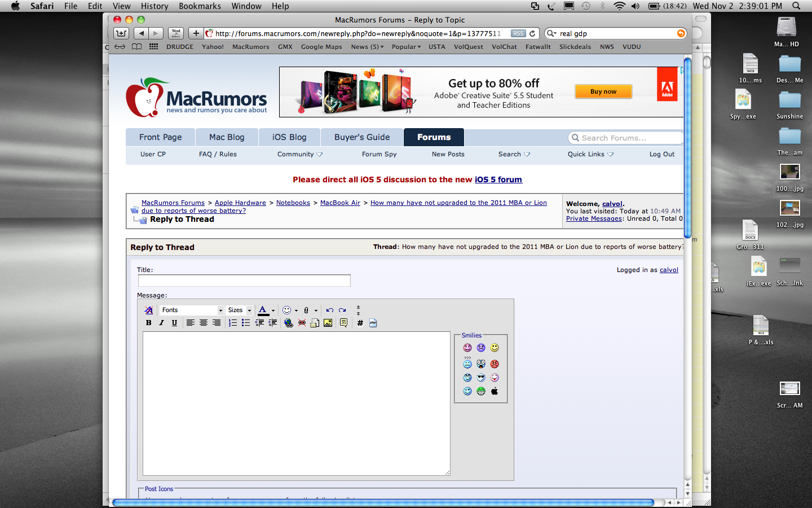812x508 pixels.
Task: Open Safari Top Sites grid icon
Action: pyautogui.click(x=153, y=47)
